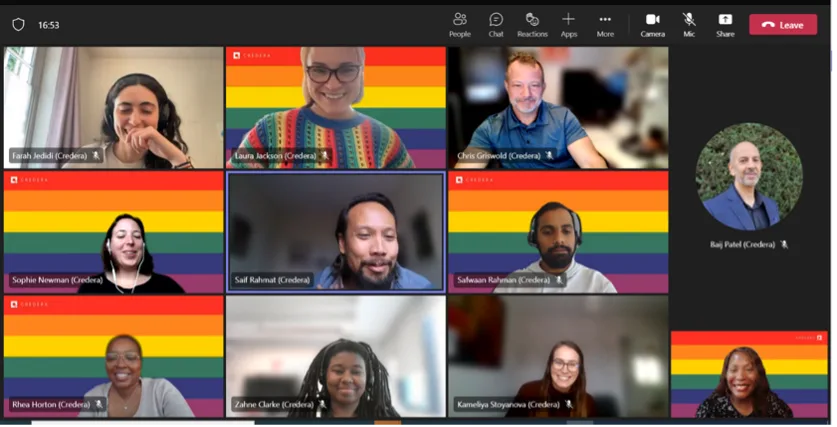Select Chris Griswold's video tile
The height and width of the screenshot is (427, 837).
tap(558, 108)
